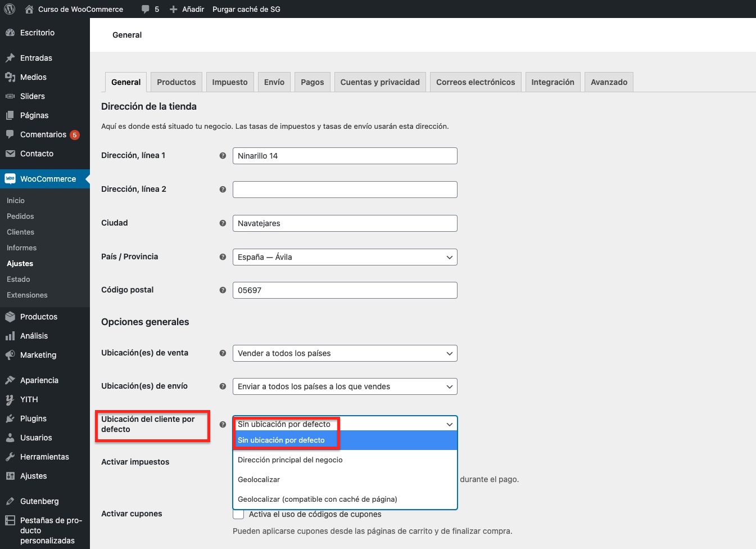Open comments bubble icon in admin bar
This screenshot has width=756, height=549.
click(x=146, y=9)
